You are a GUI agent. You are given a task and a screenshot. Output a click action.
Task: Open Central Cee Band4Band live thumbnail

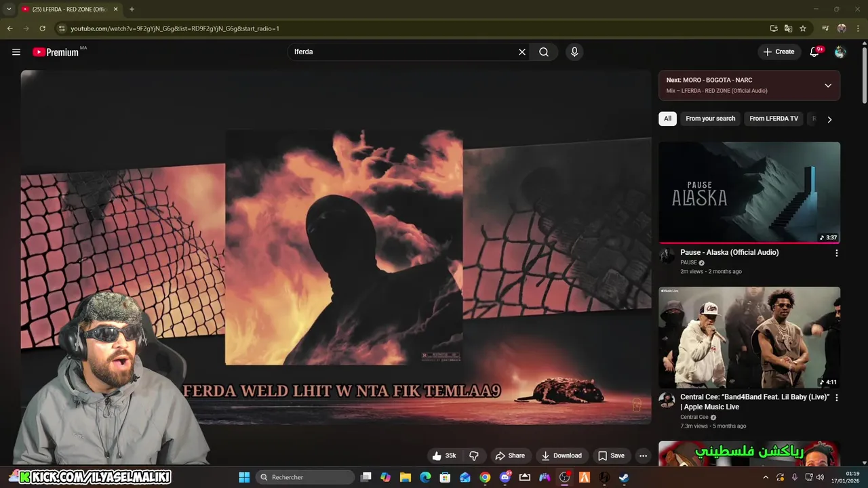(749, 337)
